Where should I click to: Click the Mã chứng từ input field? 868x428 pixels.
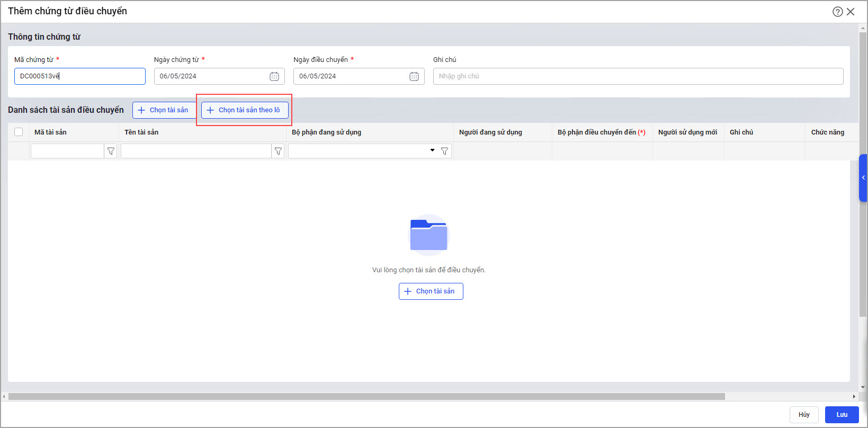pos(79,76)
